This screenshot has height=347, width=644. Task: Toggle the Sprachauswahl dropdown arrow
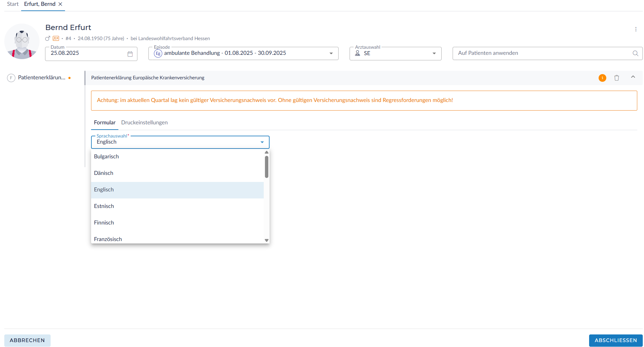tap(262, 142)
